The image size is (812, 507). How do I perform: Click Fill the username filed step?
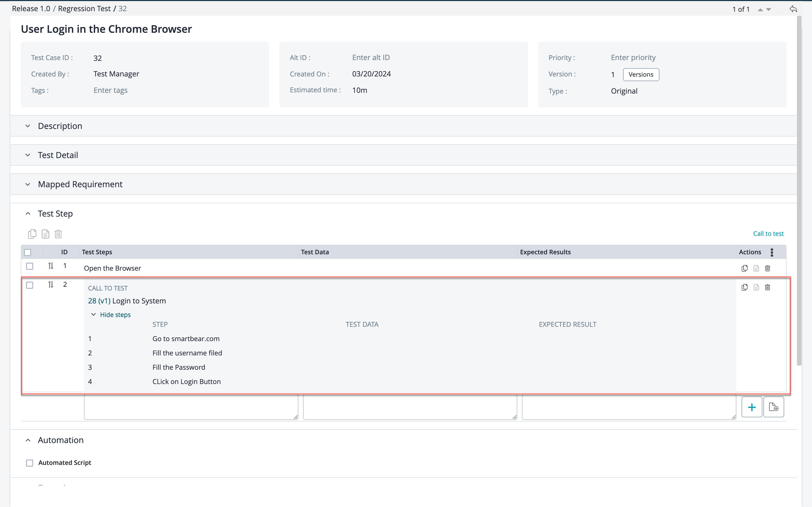tap(187, 353)
